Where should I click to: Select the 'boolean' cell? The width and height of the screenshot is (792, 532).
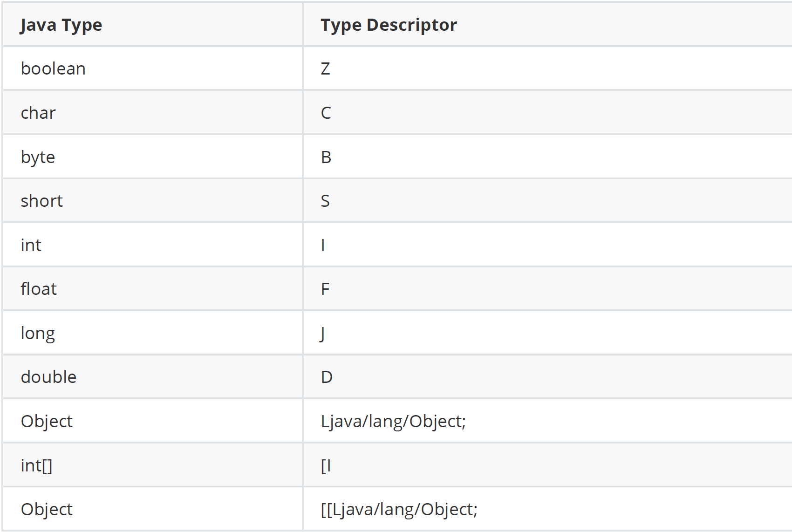pyautogui.click(x=53, y=69)
